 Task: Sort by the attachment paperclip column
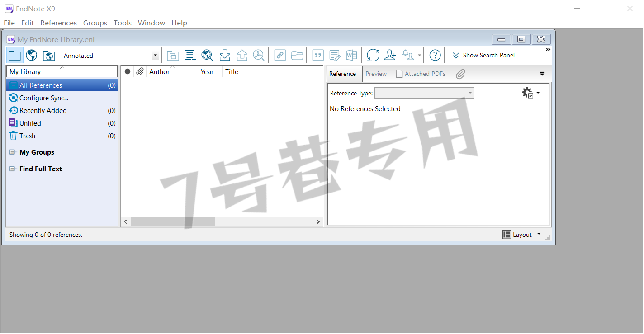coord(140,71)
